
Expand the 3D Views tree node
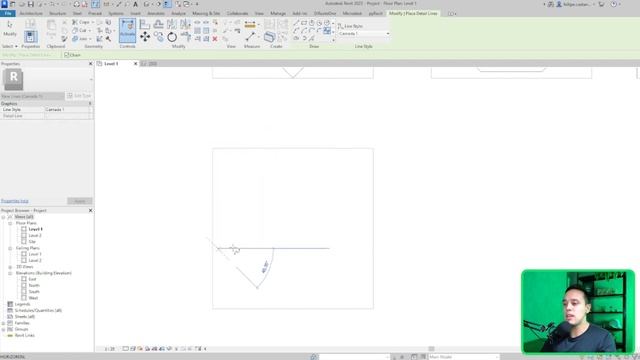coord(10,267)
